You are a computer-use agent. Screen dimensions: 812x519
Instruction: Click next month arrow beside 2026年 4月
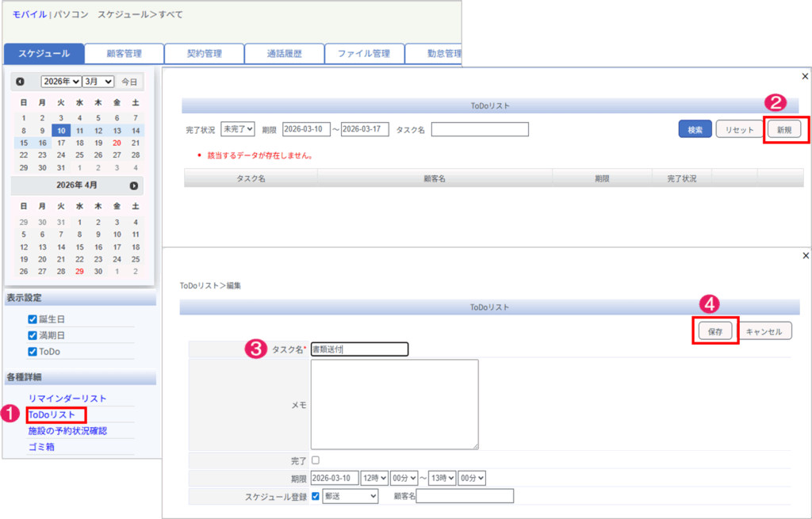pyautogui.click(x=134, y=185)
